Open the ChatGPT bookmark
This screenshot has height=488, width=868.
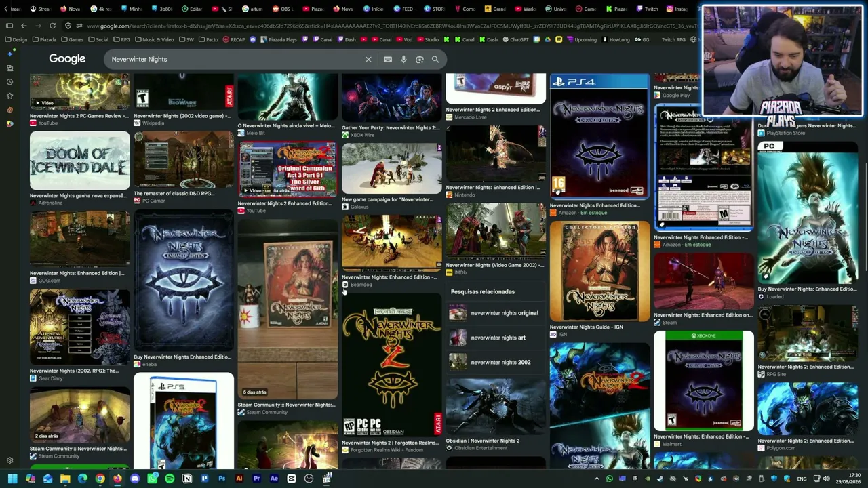(515, 39)
